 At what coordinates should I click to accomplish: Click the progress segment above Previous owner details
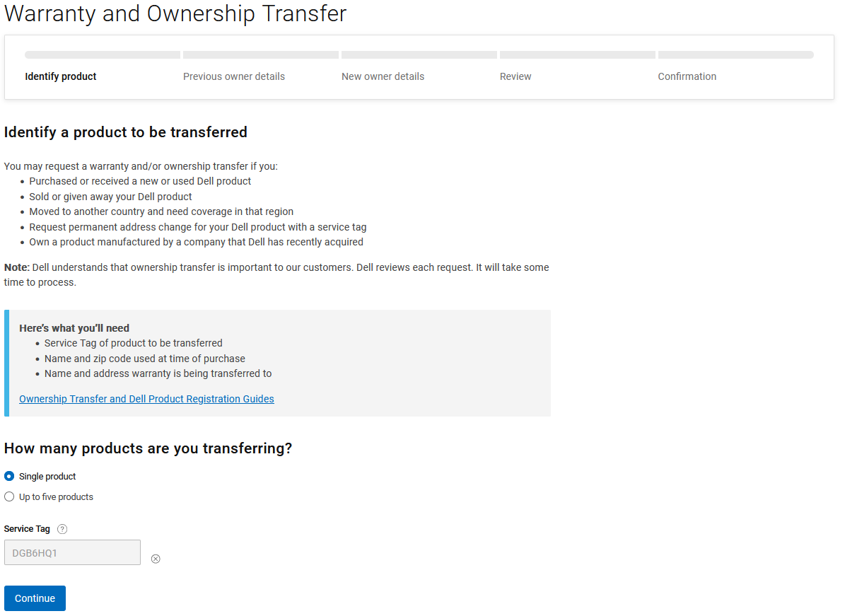(261, 55)
